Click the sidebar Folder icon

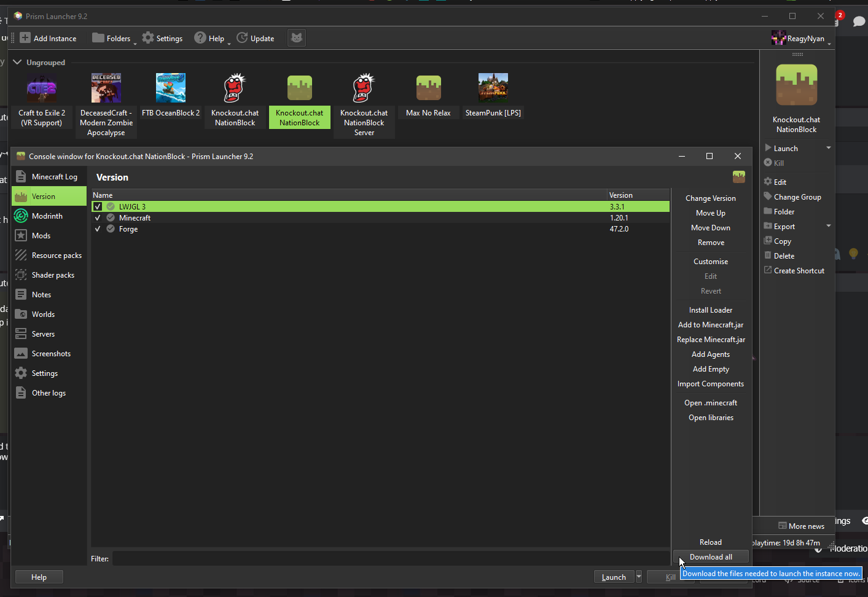[768, 211]
